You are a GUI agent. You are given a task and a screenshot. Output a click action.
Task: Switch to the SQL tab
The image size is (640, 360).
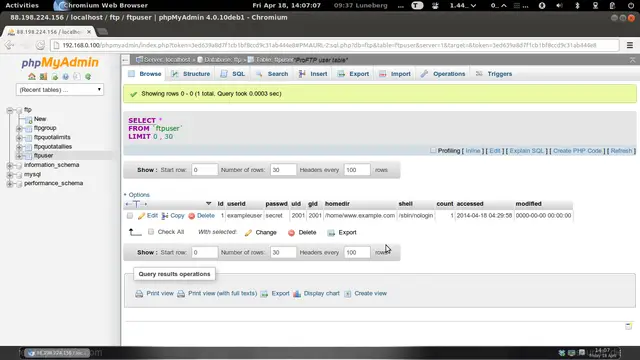tap(233, 74)
